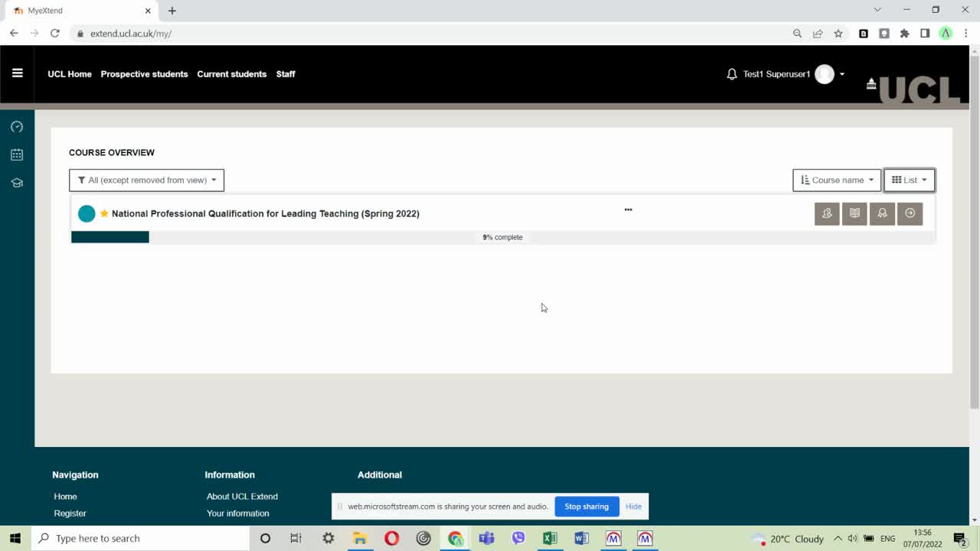Click the Stop sharing button

[x=586, y=507]
